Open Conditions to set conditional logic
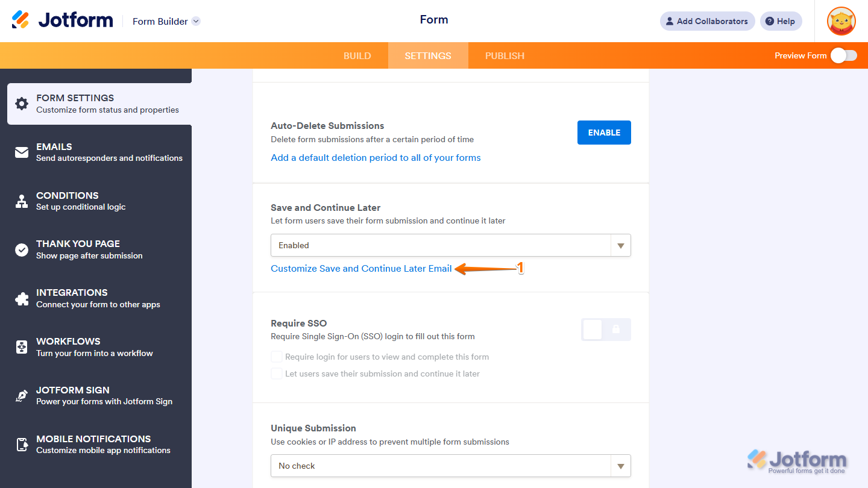The width and height of the screenshot is (868, 488). [x=21, y=201]
